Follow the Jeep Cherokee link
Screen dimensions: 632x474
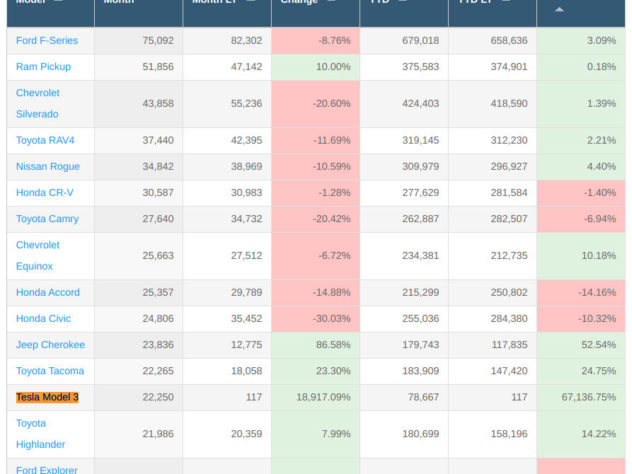point(50,345)
